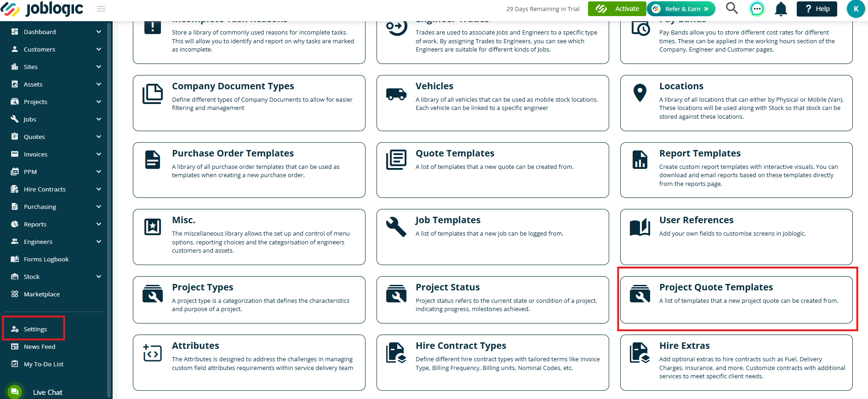Click the Project Status icon
The height and width of the screenshot is (399, 868).
[396, 294]
